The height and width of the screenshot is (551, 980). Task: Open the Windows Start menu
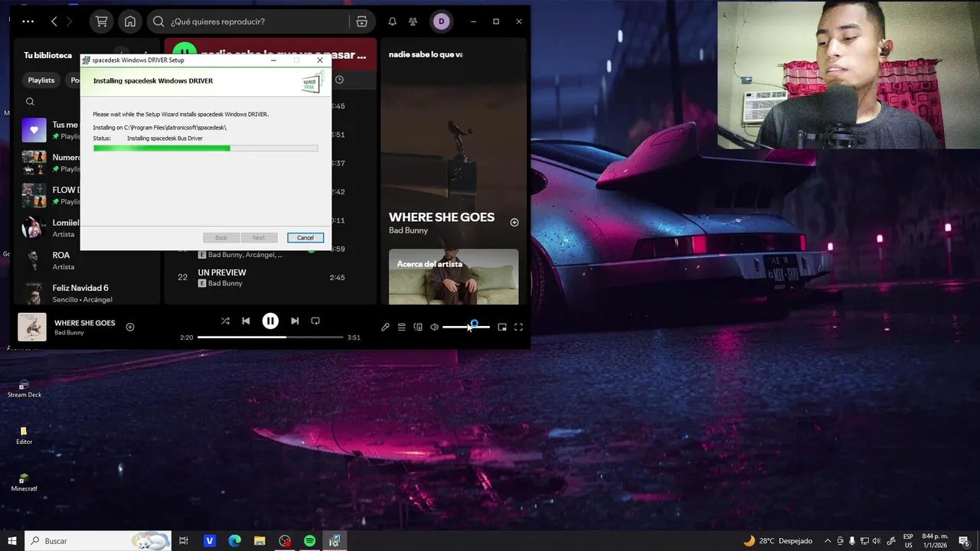[12, 541]
